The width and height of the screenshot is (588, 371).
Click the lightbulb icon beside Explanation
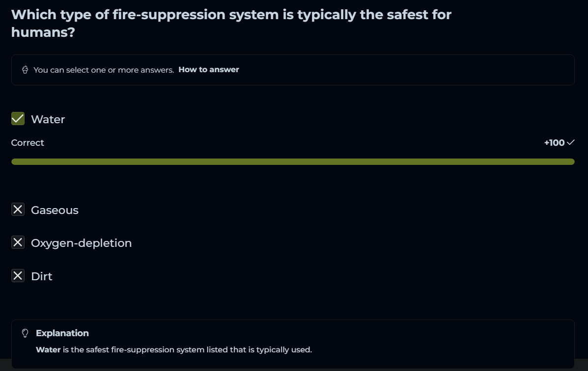26,333
